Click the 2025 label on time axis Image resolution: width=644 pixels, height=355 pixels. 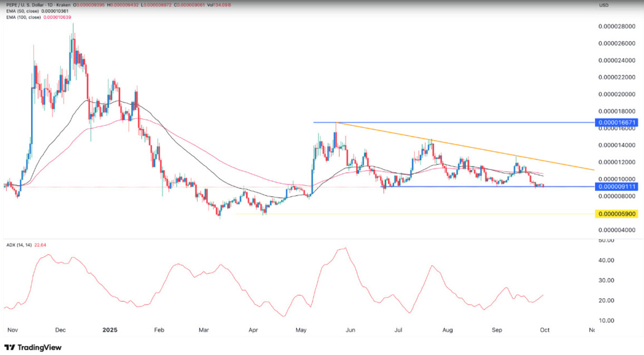tap(110, 330)
